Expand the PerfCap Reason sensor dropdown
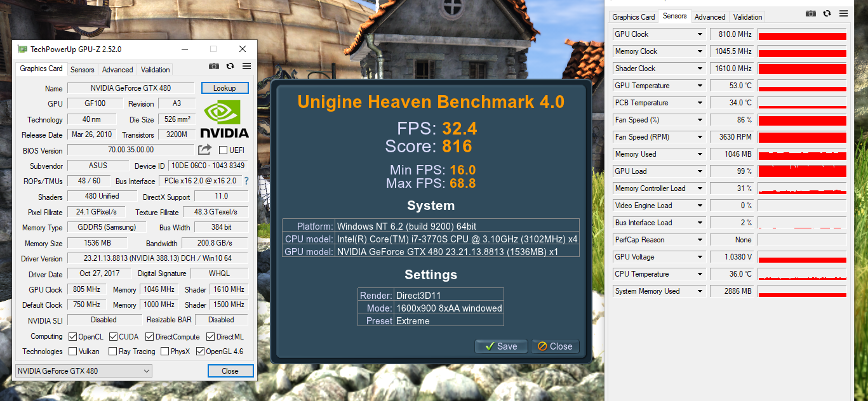 pyautogui.click(x=700, y=240)
